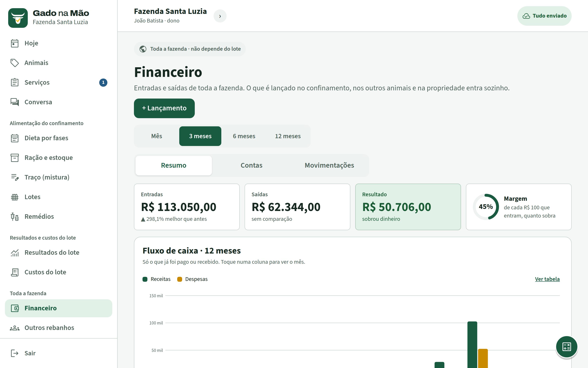
Task: Select the 3 meses period
Action: 200,136
